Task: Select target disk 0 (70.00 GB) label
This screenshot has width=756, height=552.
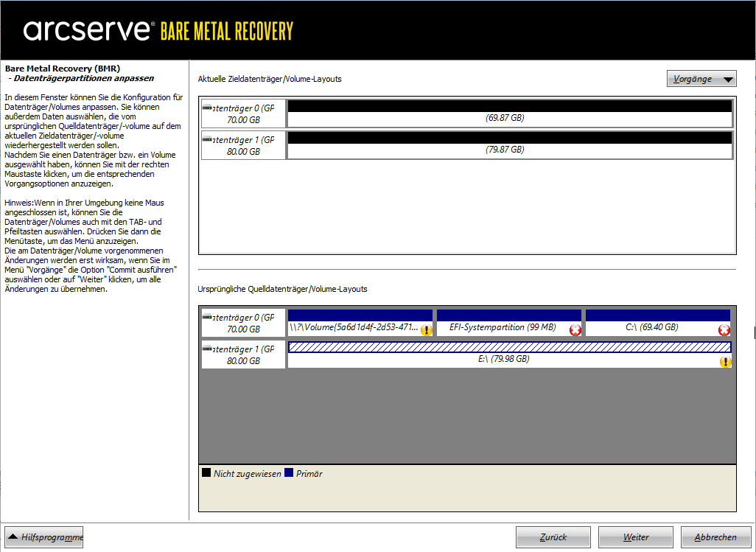Action: (243, 113)
